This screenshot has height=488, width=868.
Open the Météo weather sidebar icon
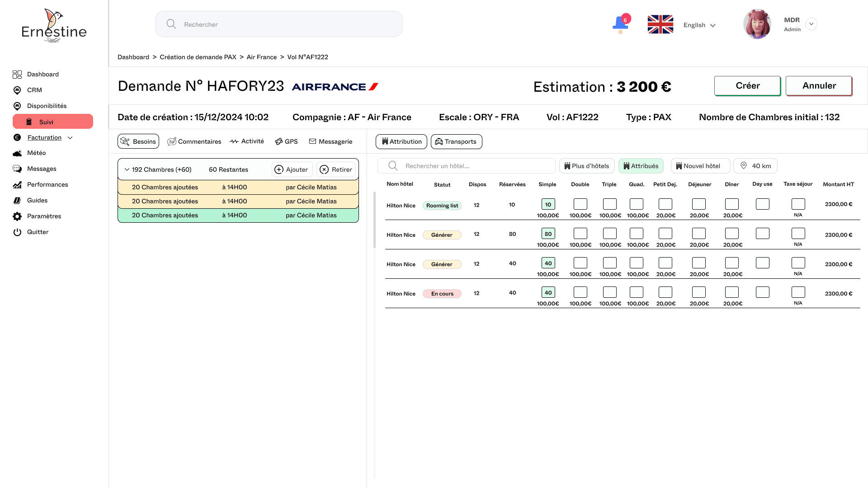pyautogui.click(x=17, y=153)
